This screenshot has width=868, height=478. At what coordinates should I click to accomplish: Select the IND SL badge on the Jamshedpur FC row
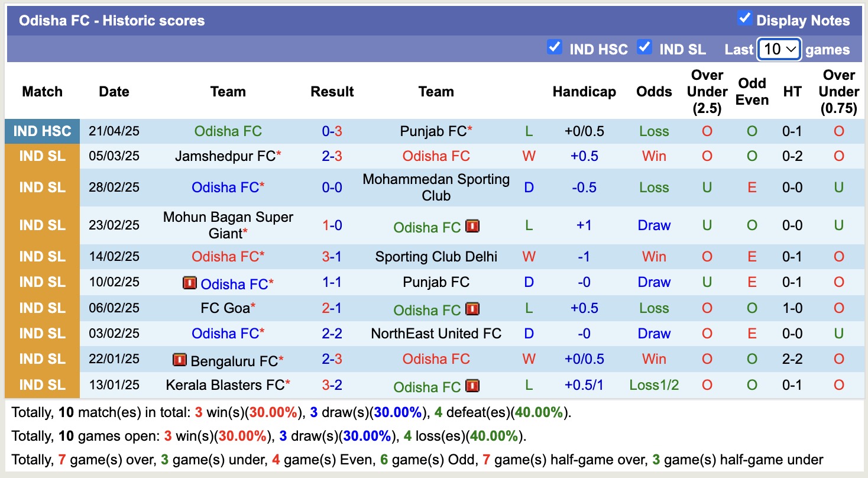pos(41,156)
